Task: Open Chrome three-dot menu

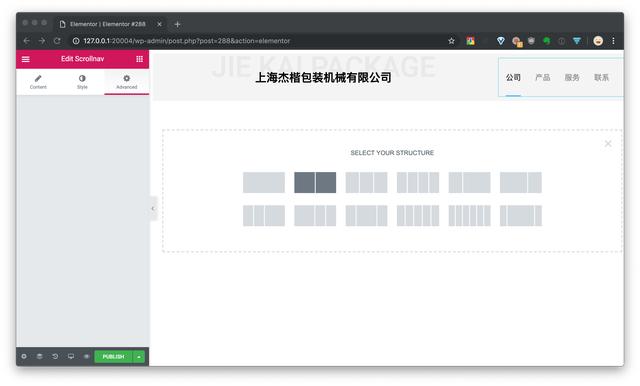Action: tap(613, 41)
